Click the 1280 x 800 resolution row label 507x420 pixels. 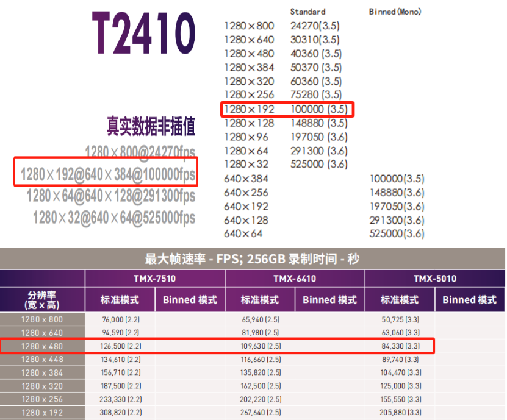point(42,319)
